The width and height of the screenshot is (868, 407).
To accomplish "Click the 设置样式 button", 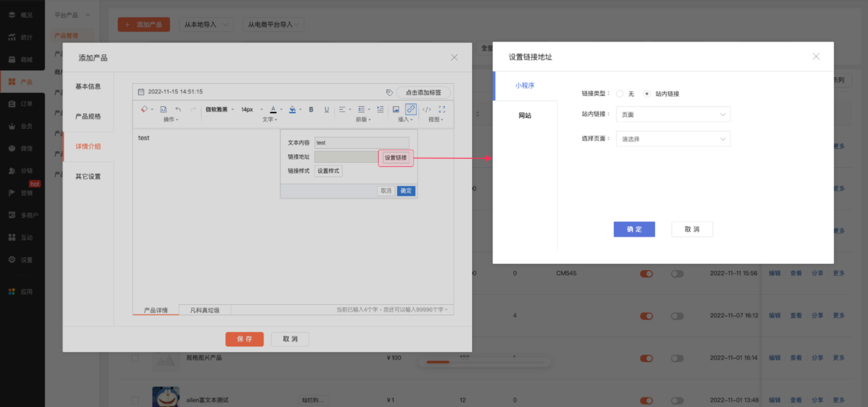I will tap(328, 171).
